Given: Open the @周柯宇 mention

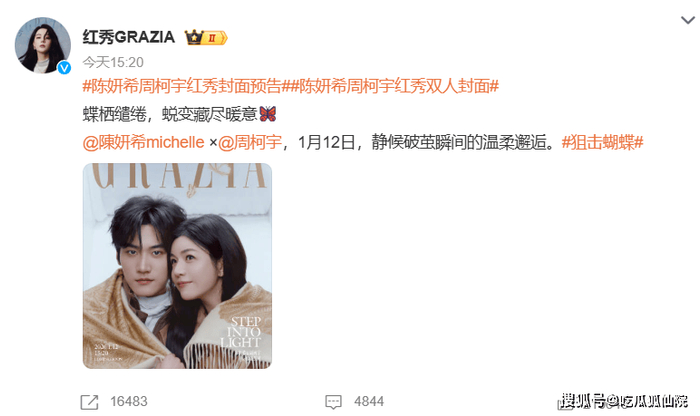Looking at the screenshot, I should 250,142.
